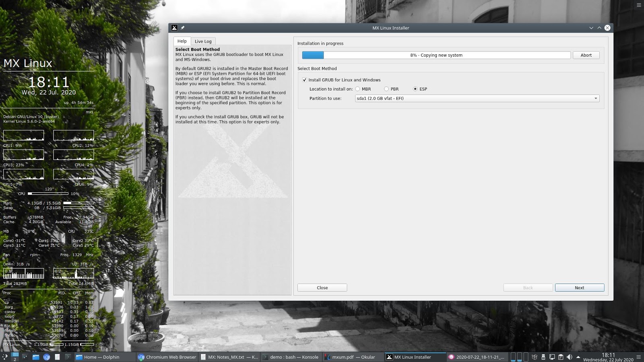
Task: Open installer window menu X icon
Action: click(x=174, y=28)
